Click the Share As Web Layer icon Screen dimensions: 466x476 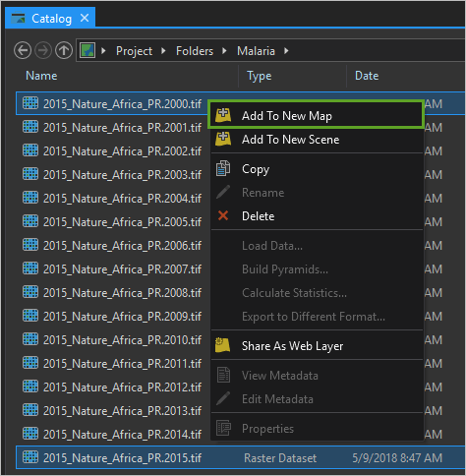pos(223,345)
